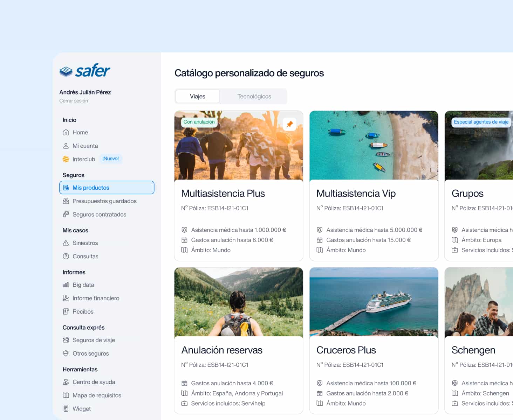Open the Widget icon in Herramientas
This screenshot has height=420, width=513.
(x=66, y=409)
